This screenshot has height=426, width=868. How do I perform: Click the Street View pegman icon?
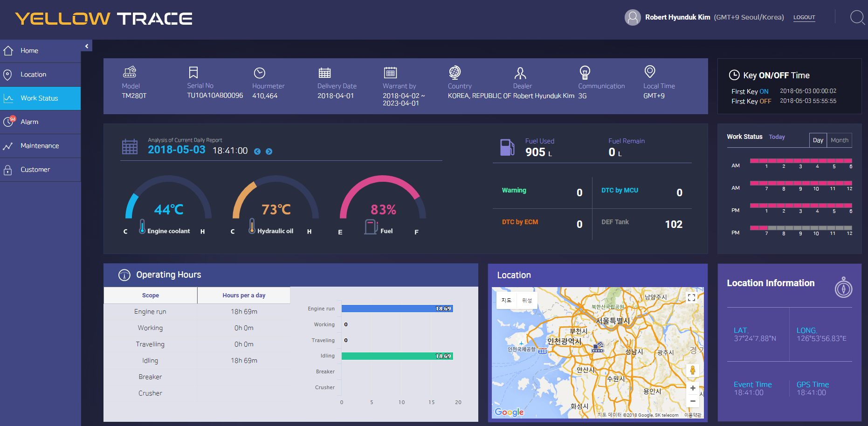coord(693,371)
